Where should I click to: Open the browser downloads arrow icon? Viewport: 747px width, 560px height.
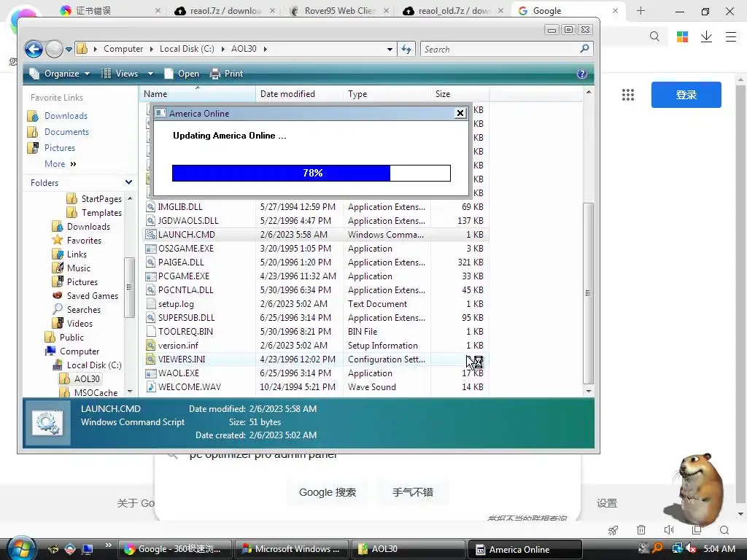706,36
